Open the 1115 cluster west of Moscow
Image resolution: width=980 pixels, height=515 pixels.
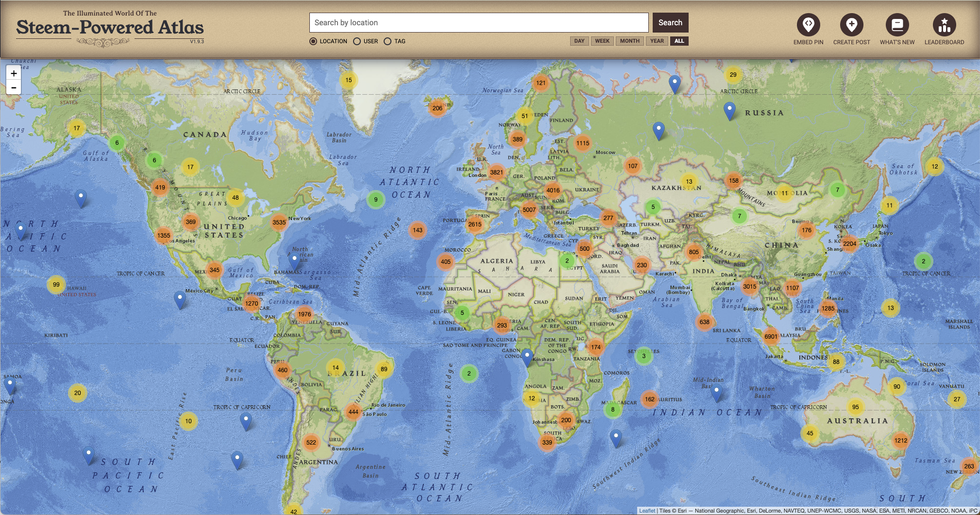(x=583, y=143)
